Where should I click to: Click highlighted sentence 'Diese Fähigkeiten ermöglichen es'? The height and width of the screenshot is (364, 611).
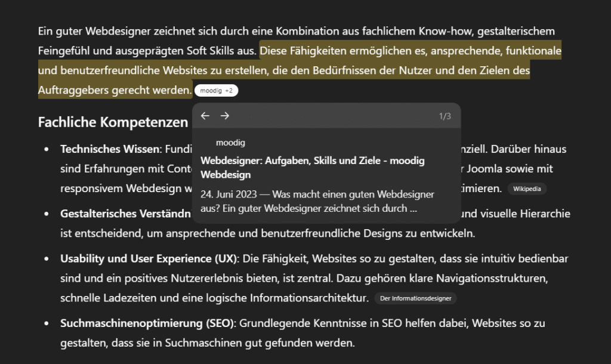pos(342,51)
